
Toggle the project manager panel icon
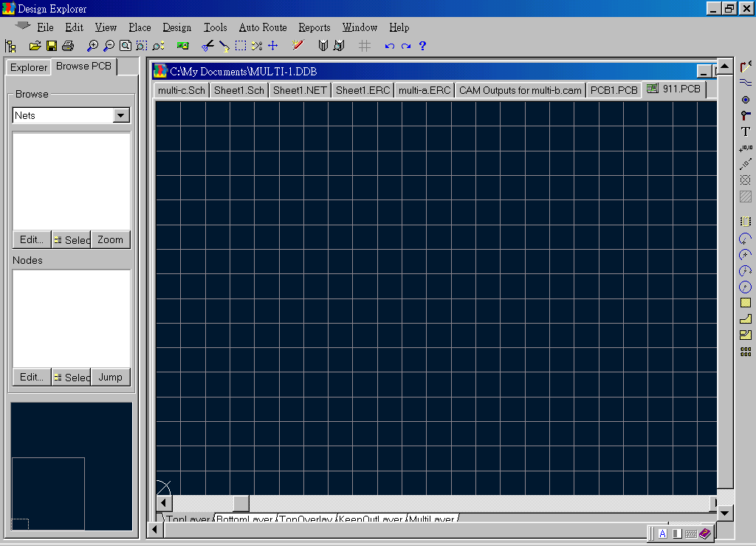point(10,46)
